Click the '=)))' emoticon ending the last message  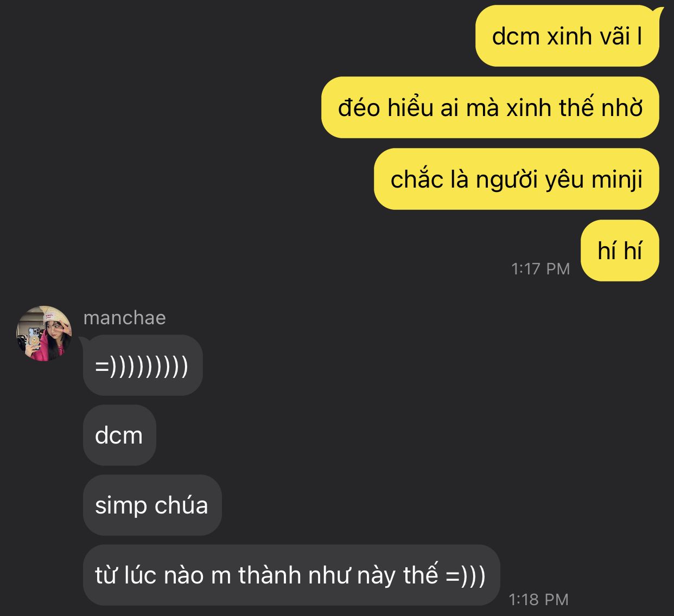[x=466, y=575]
